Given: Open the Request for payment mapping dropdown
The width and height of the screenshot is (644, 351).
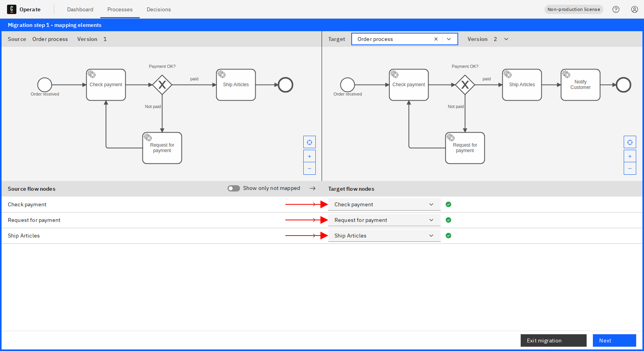Looking at the screenshot, I should click(x=431, y=220).
